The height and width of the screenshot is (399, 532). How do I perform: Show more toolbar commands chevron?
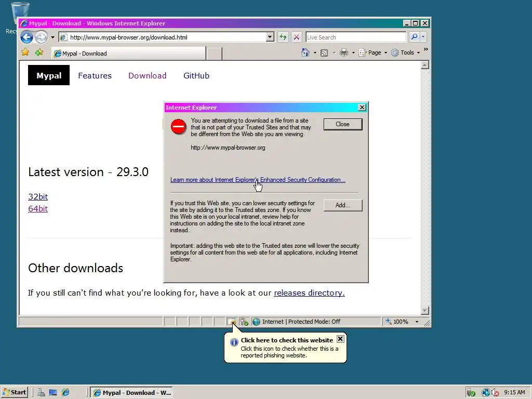[426, 49]
